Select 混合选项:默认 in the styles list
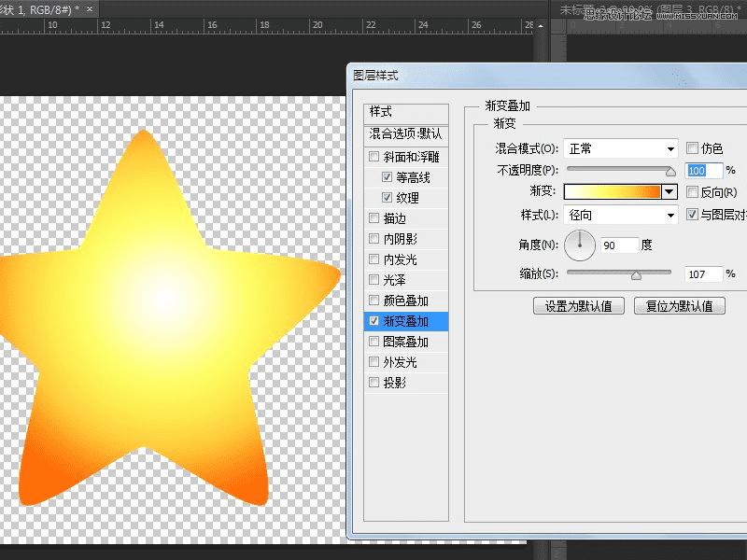 tap(405, 134)
